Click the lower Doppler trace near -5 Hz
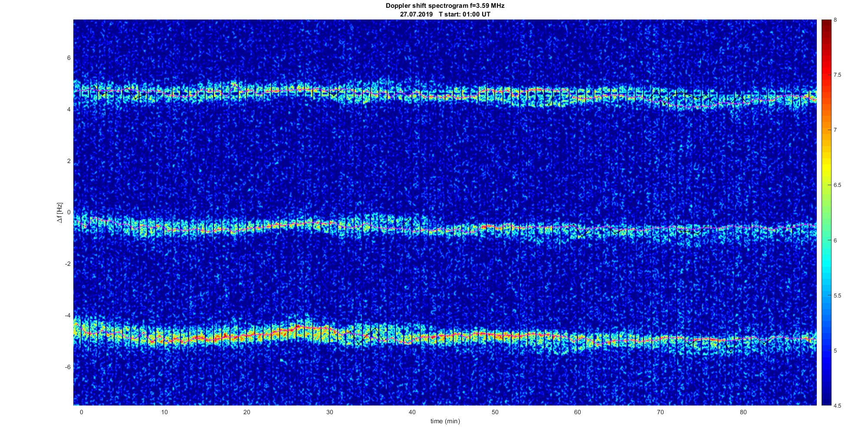868x435 pixels. [445, 336]
